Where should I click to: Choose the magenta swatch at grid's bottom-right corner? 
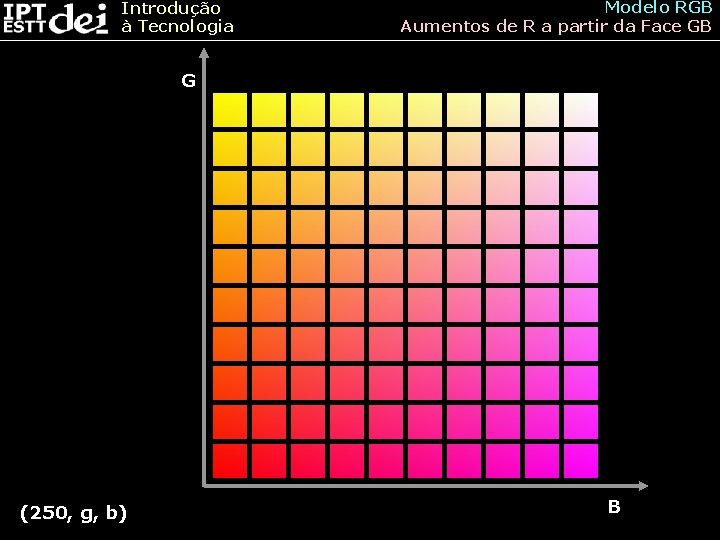click(581, 461)
